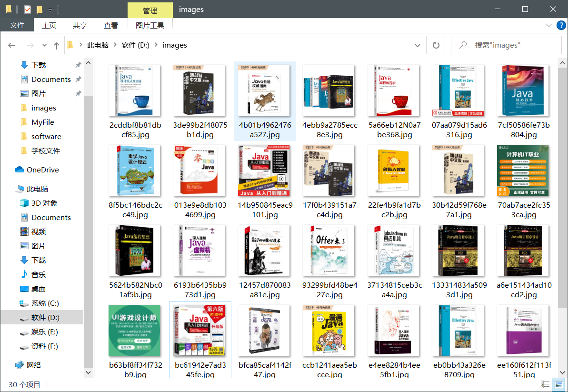The height and width of the screenshot is (392, 568).
Task: Select thumbnail ccb1241aea5ebcce.jpg
Action: [x=329, y=331]
